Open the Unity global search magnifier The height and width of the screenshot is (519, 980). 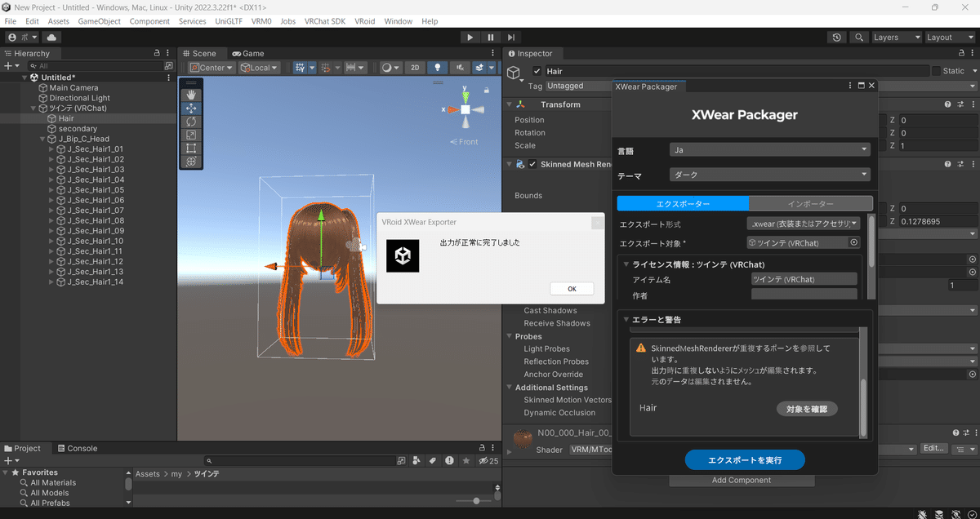click(x=858, y=38)
